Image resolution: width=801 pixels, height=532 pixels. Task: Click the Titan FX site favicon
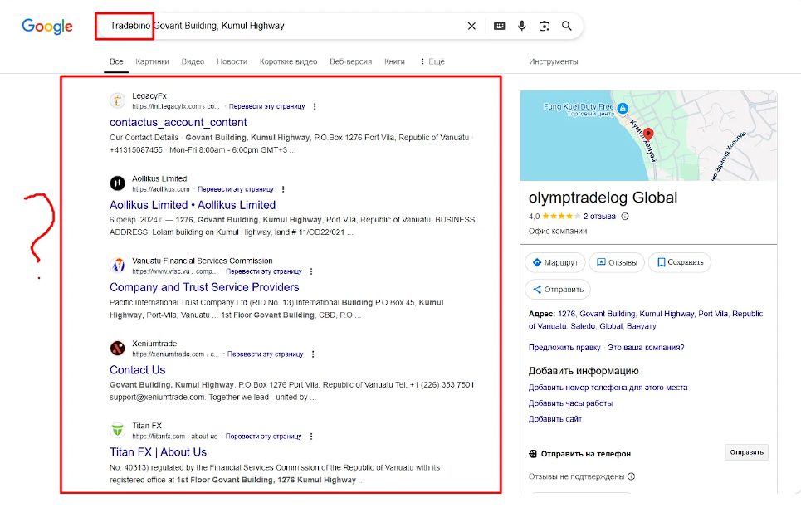pyautogui.click(x=118, y=431)
